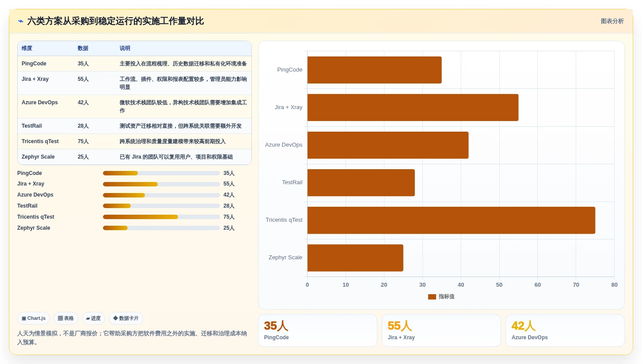
Task: Select the Chart.js tag chip
Action: 34,318
